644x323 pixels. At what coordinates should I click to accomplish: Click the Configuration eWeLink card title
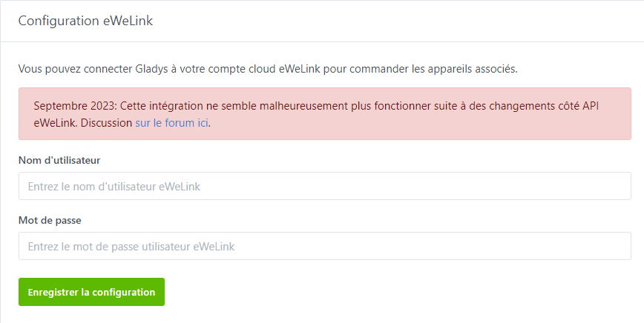(85, 21)
